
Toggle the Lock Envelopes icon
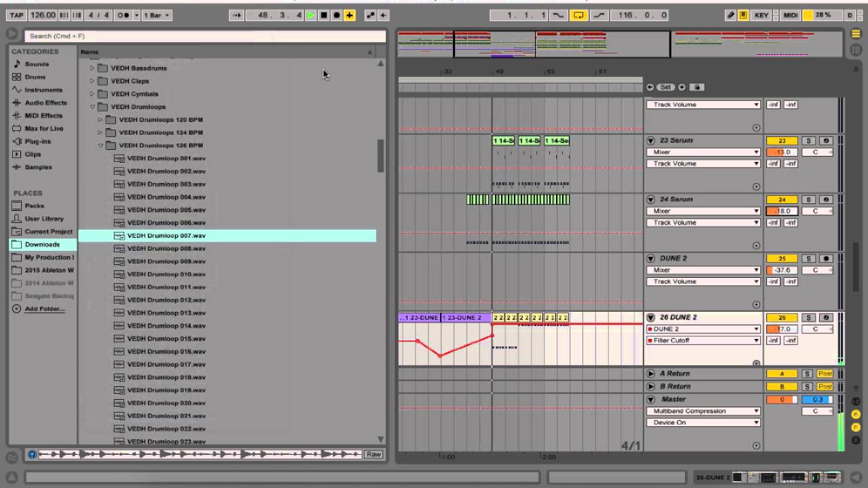[697, 87]
